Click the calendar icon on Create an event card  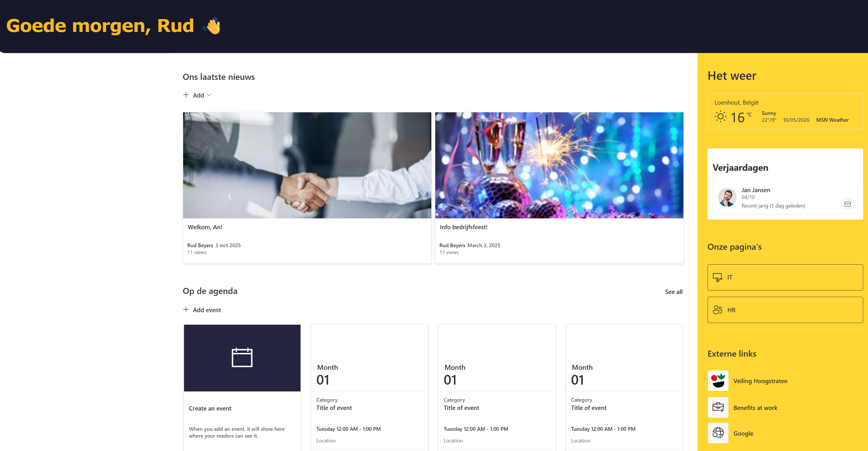click(242, 357)
